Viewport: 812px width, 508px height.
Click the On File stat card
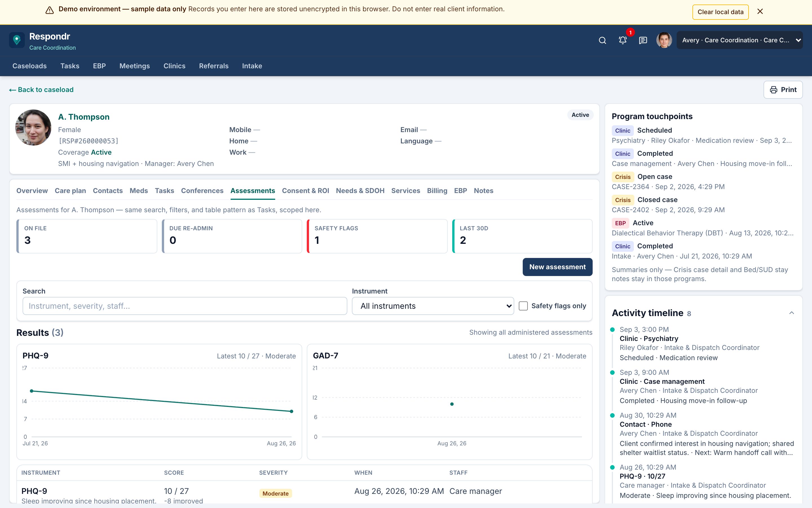pos(87,236)
